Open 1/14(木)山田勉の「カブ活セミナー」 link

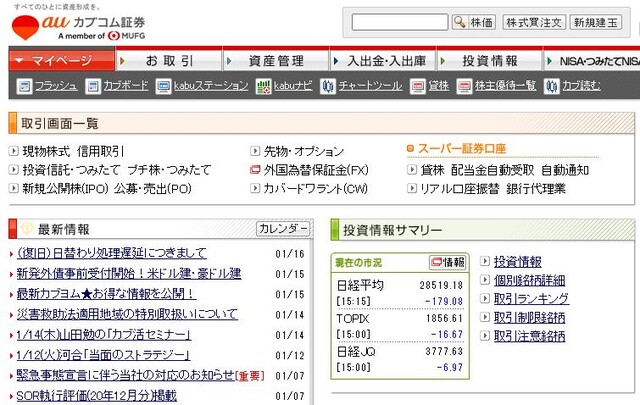(x=104, y=335)
